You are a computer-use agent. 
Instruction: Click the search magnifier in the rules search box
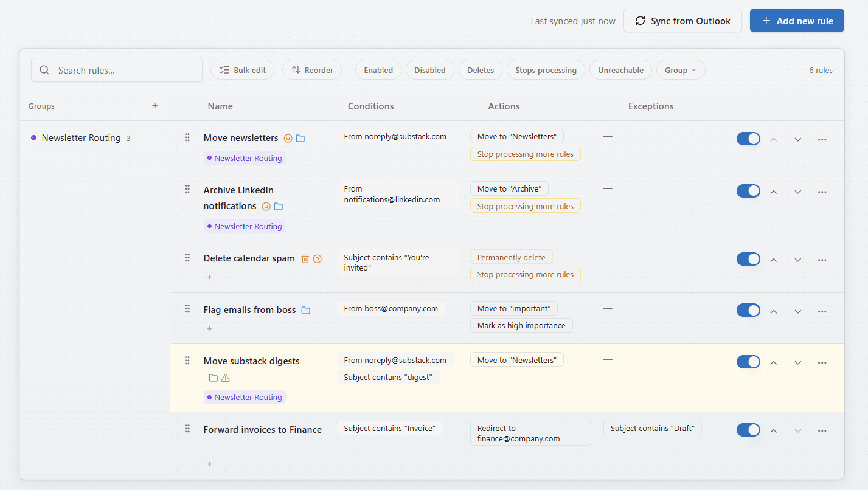click(44, 70)
